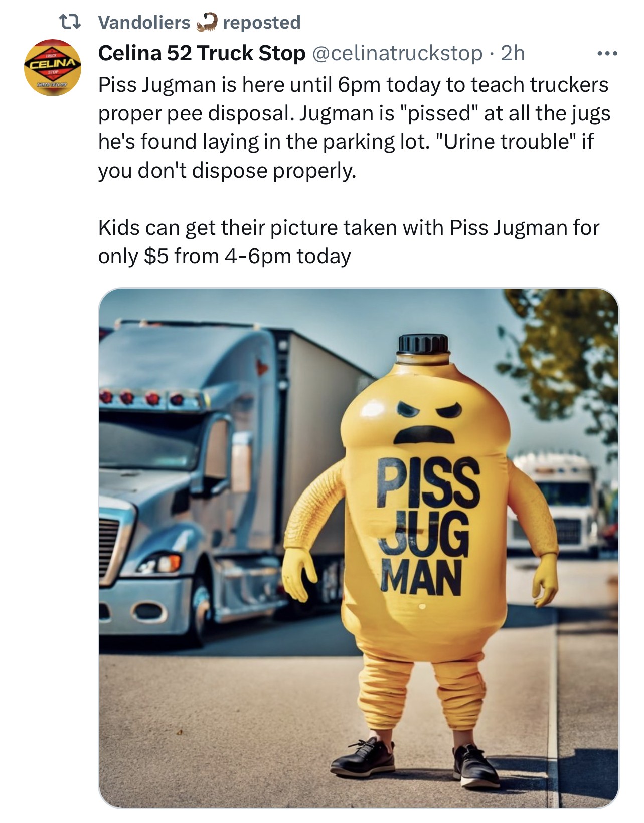Open the 2h post timestamp
644x823 pixels.
pos(513,53)
